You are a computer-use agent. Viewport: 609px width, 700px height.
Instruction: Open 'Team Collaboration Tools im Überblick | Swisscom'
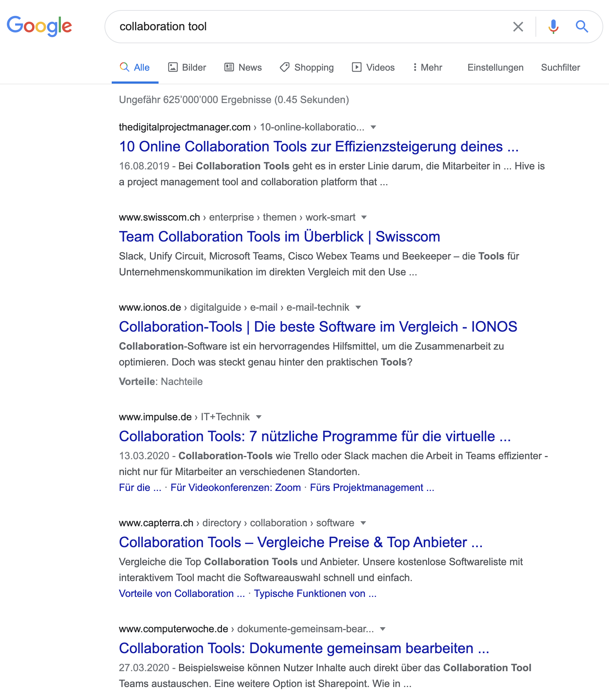tap(280, 237)
